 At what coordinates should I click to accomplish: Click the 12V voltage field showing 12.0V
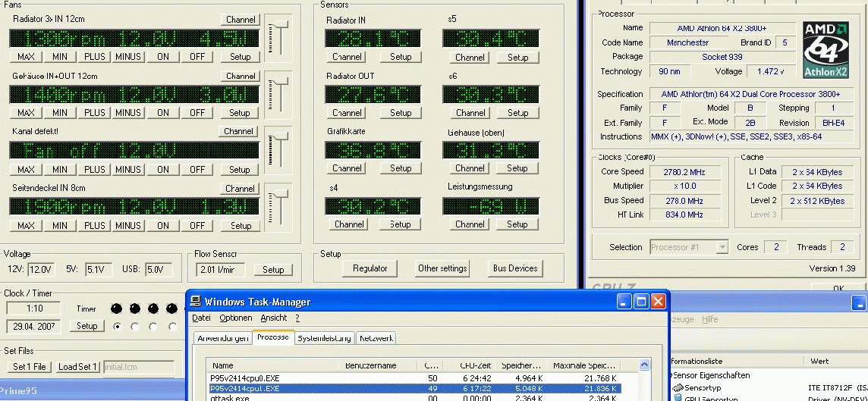tap(40, 270)
